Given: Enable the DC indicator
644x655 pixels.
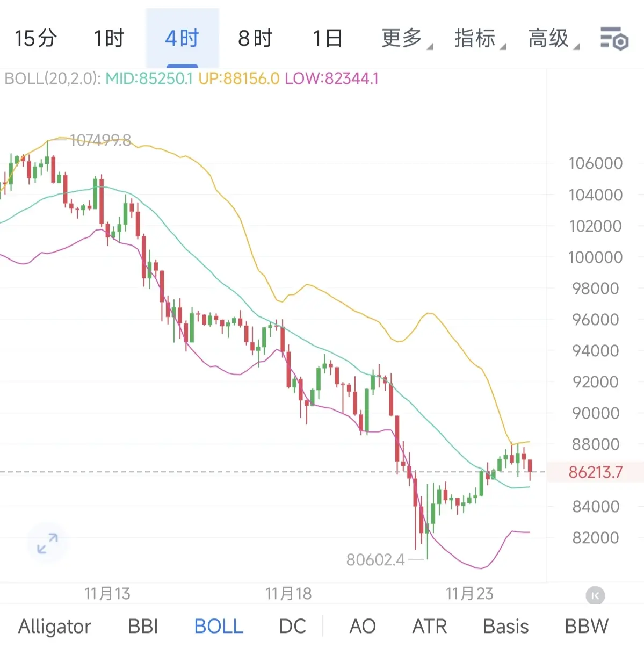Looking at the screenshot, I should pyautogui.click(x=293, y=627).
